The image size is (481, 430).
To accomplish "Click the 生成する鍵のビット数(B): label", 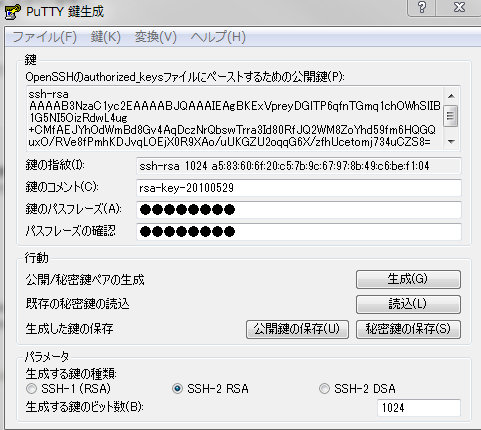I will pos(85,407).
